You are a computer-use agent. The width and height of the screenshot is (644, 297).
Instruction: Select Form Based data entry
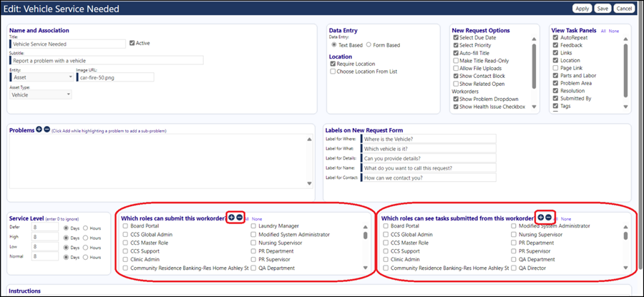[x=369, y=45]
